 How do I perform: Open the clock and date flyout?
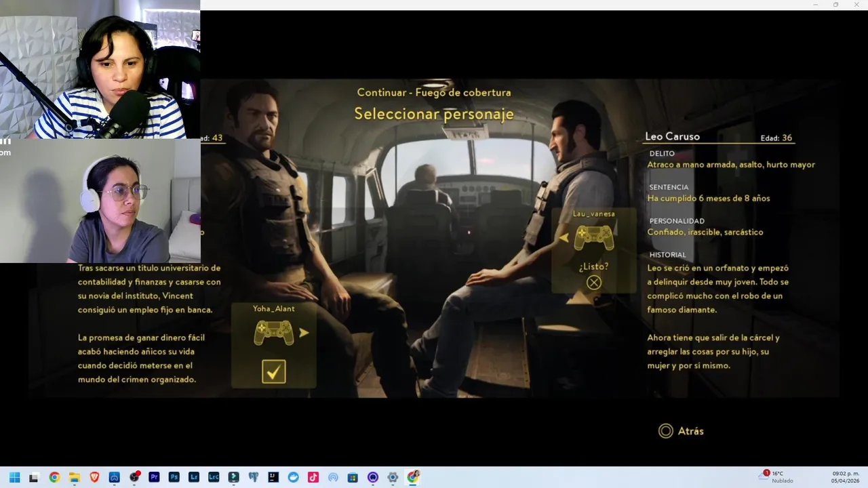coord(846,477)
